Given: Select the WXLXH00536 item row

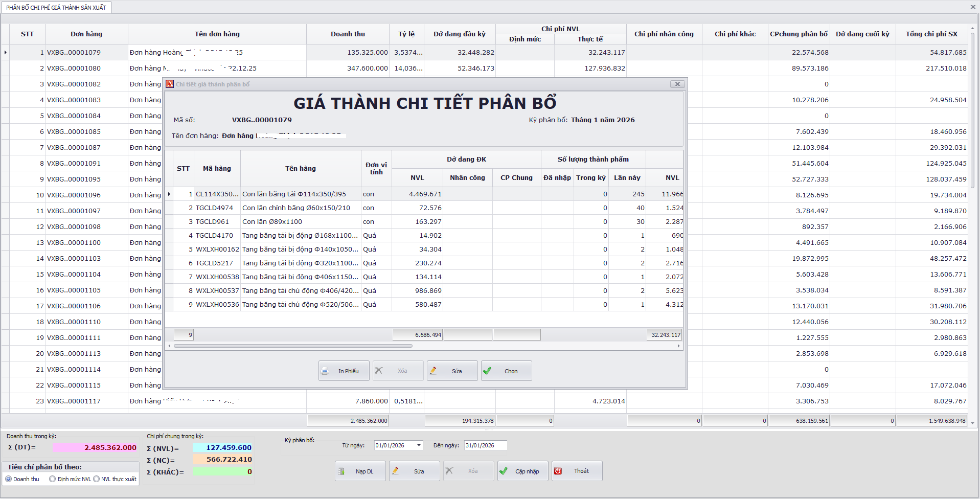Looking at the screenshot, I should tap(424, 305).
